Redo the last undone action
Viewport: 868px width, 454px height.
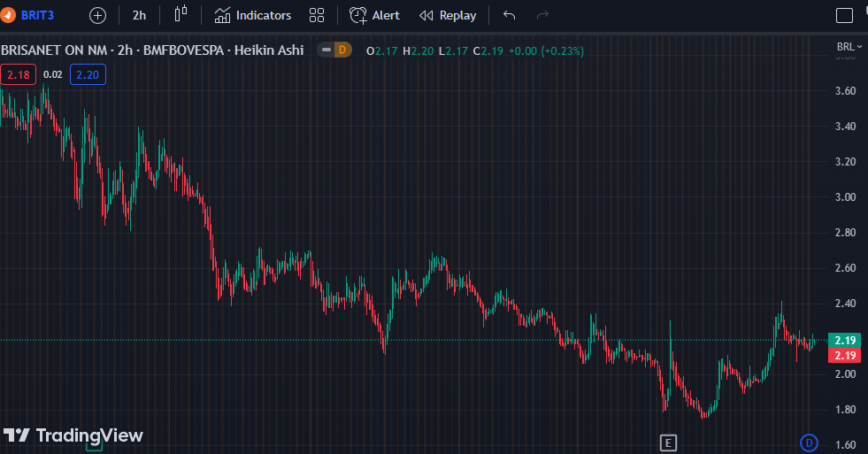coord(542,15)
